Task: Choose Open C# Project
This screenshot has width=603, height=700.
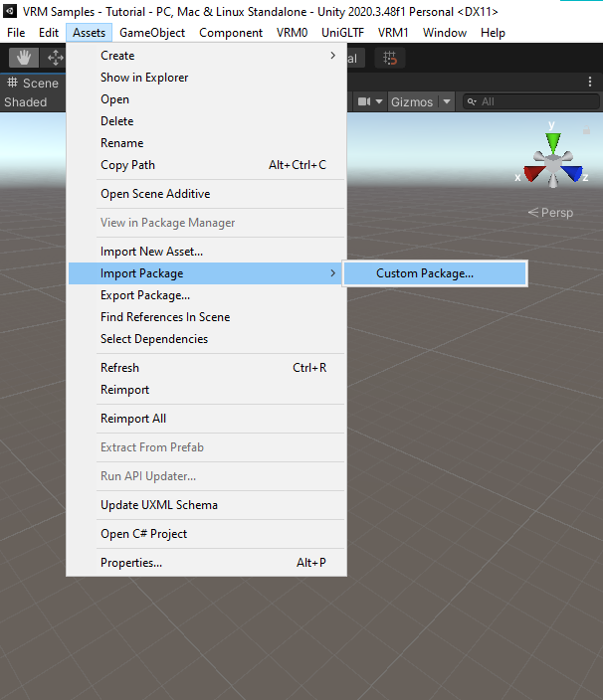Action: tap(206, 534)
